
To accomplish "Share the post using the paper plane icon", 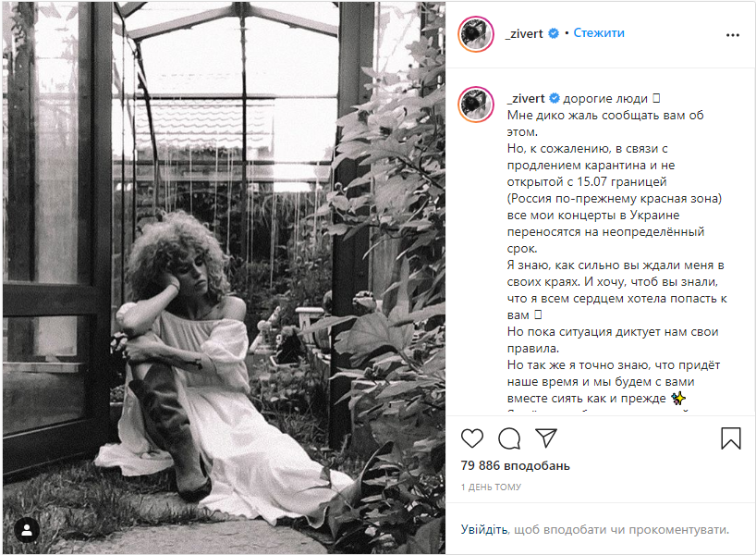I will point(546,438).
